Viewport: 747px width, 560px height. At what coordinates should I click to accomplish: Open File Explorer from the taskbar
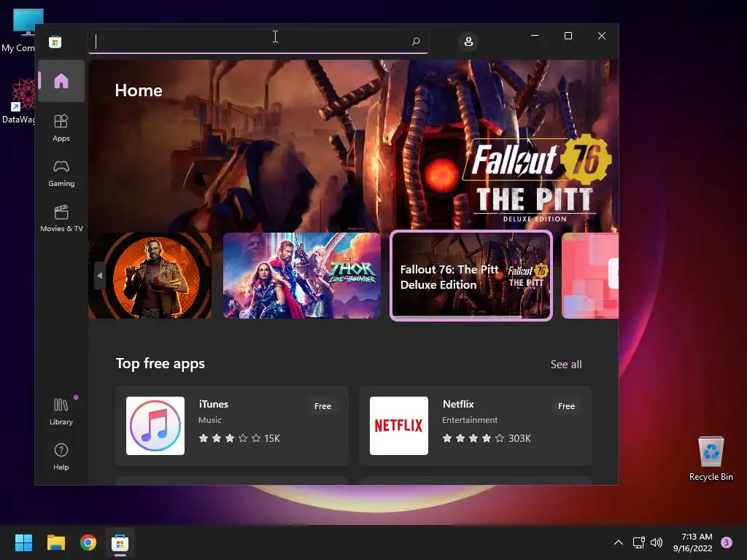pos(55,542)
